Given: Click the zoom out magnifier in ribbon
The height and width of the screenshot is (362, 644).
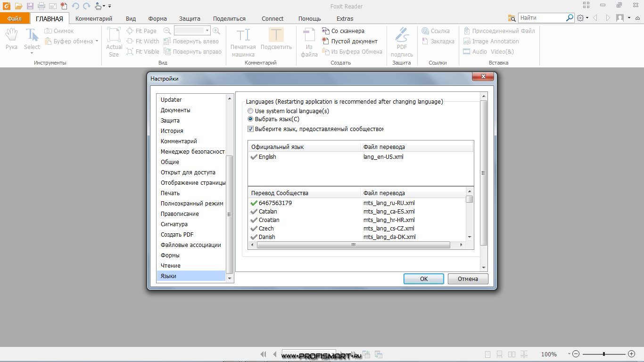Looking at the screenshot, I should point(167,31).
